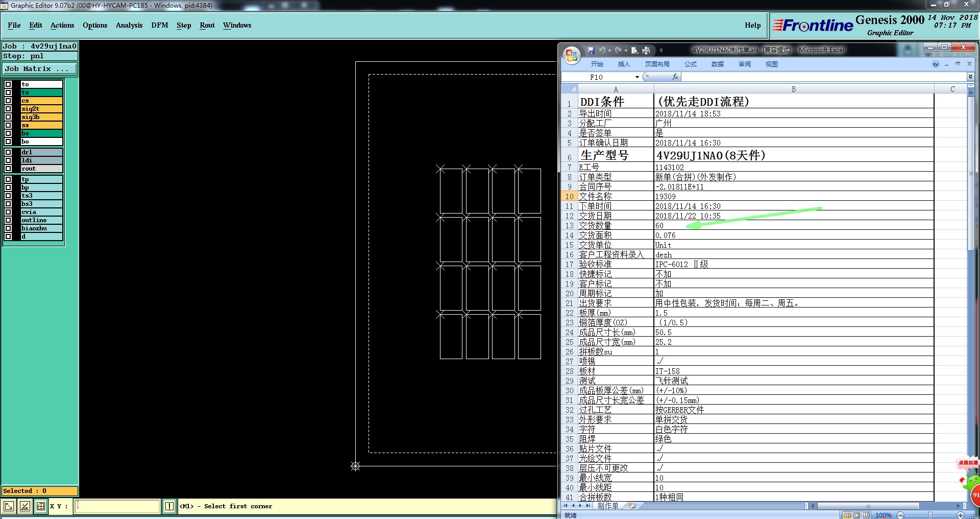Open the DFM menu

tap(160, 25)
